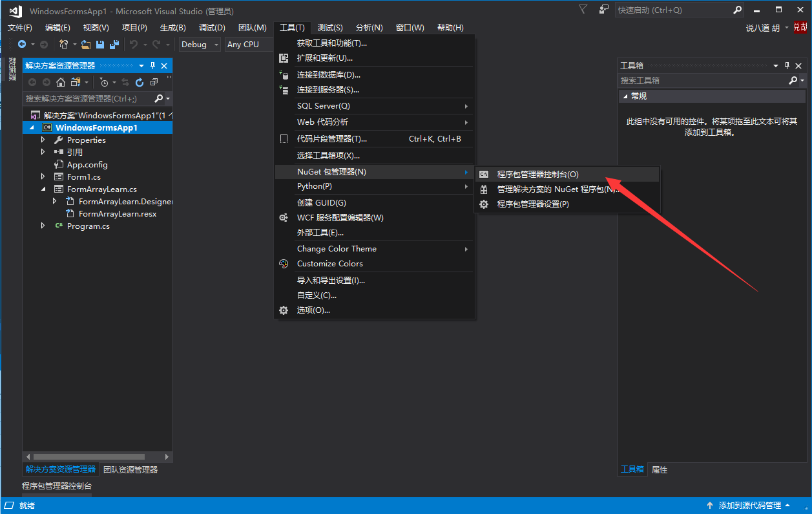This screenshot has height=514, width=812.
Task: Click the notifications flag icon
Action: coord(583,10)
